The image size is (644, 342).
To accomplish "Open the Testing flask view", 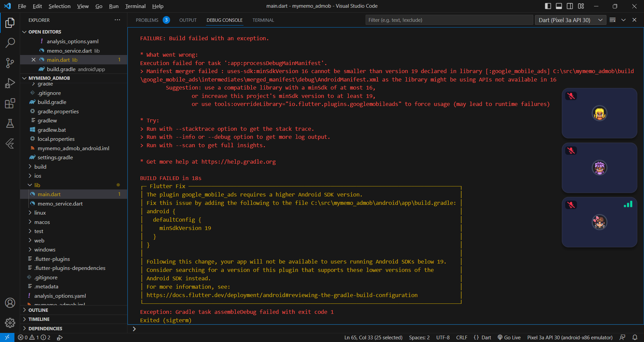I will [x=10, y=123].
